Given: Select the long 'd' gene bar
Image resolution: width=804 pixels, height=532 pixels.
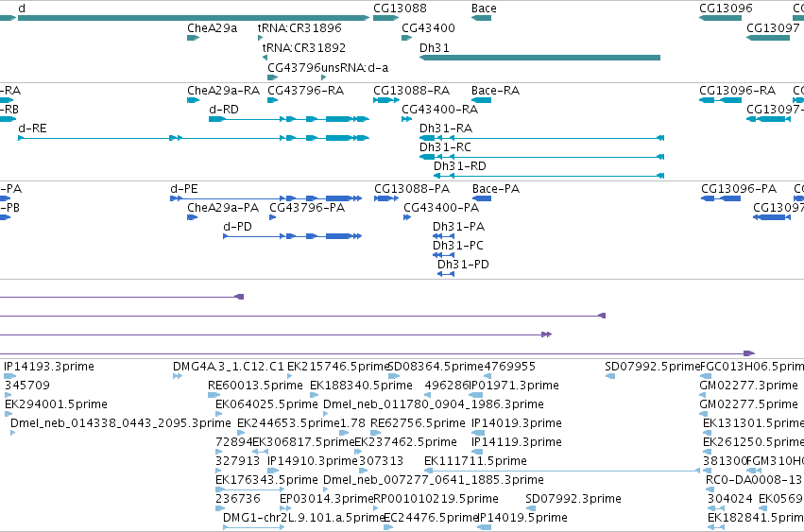Looking at the screenshot, I should click(194, 18).
